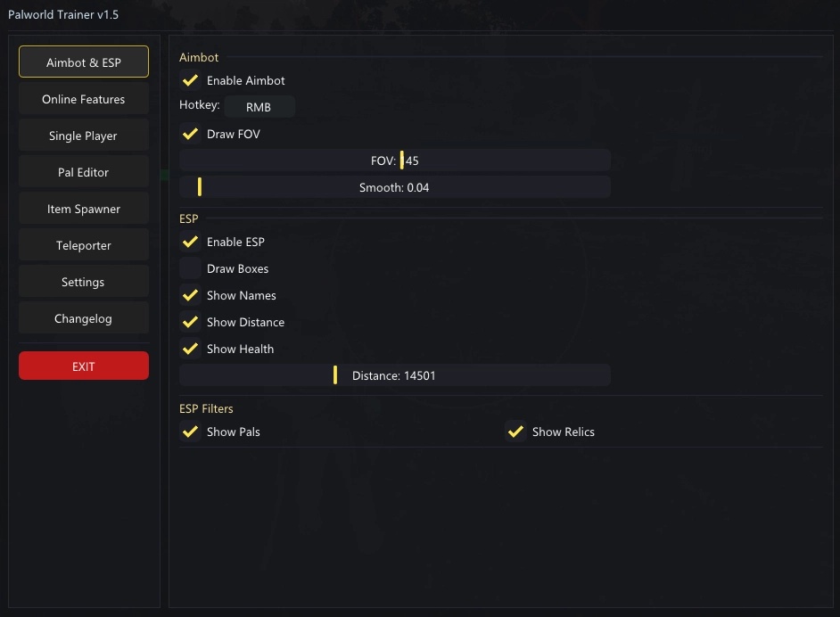Image resolution: width=840 pixels, height=617 pixels.
Task: Disable the Enable Aimbot checkbox
Action: tap(190, 80)
